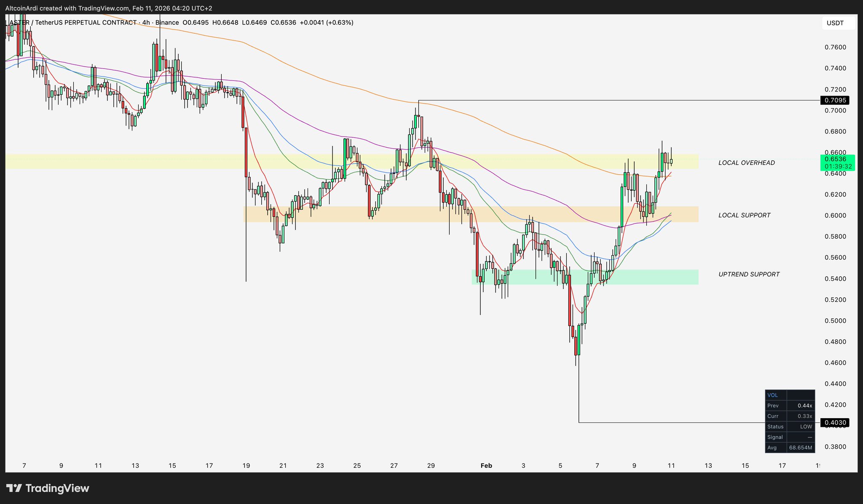This screenshot has height=504, width=863.
Task: Select the UPTREND SUPPORT text annotation
Action: point(749,274)
